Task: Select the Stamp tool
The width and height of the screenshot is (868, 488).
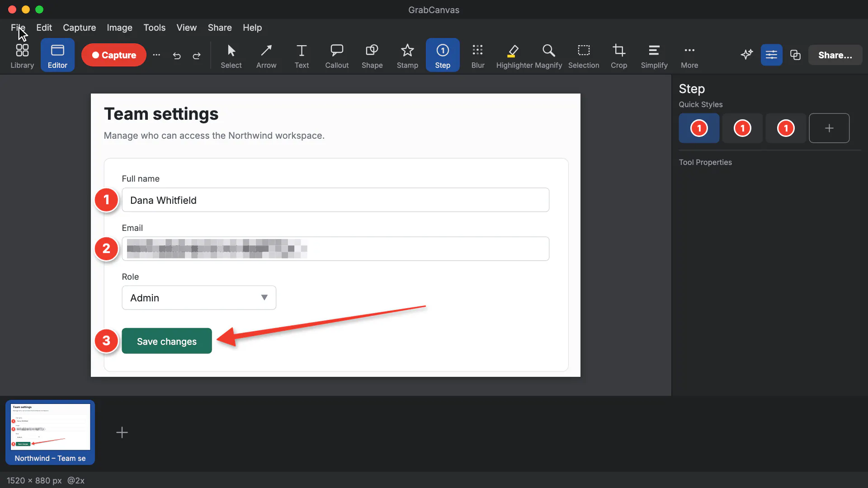Action: (x=407, y=56)
